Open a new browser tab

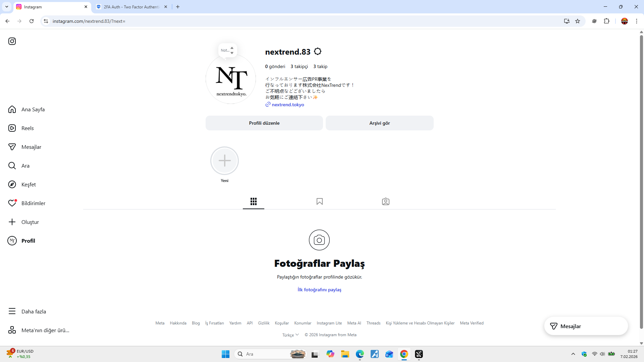pyautogui.click(x=178, y=7)
